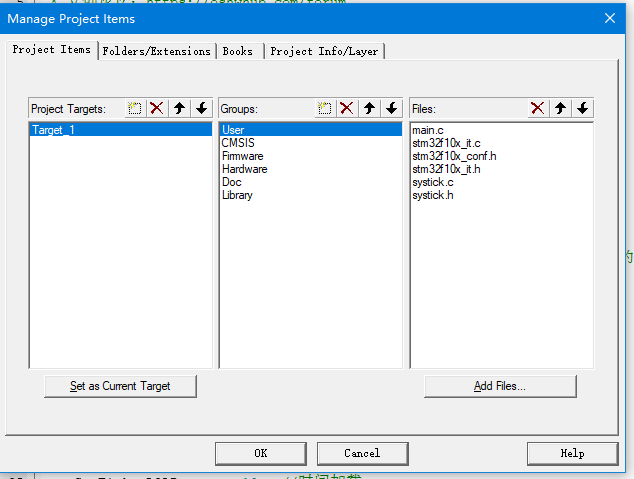634x479 pixels.
Task: Move selected file up
Action: tap(560, 108)
